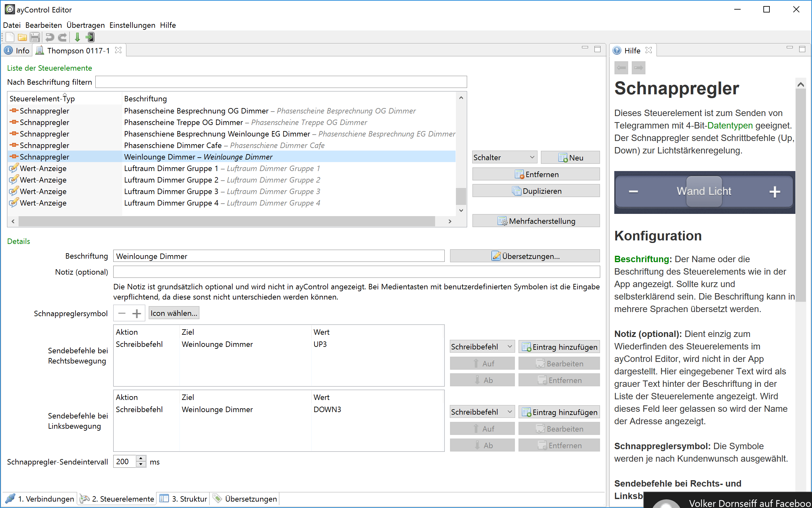
Task: Click the Nach Beschriftung filtern field
Action: (x=281, y=82)
